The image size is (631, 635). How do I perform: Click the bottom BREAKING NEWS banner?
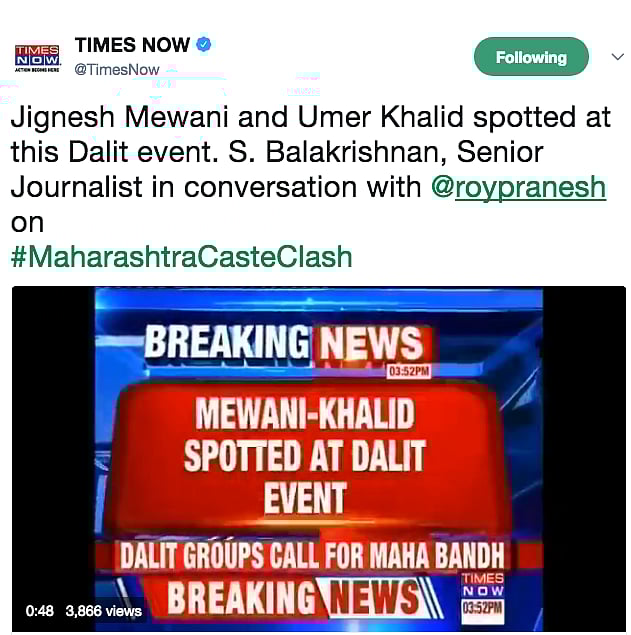click(292, 598)
